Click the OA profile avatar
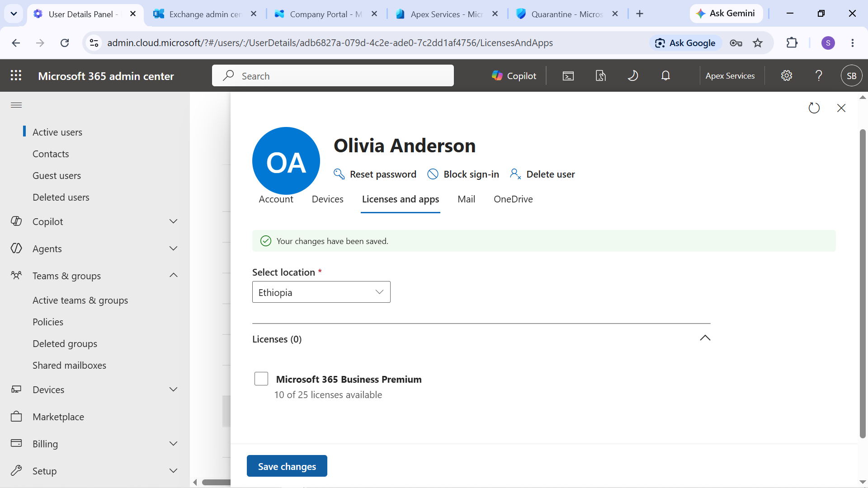868x488 pixels. click(x=286, y=161)
